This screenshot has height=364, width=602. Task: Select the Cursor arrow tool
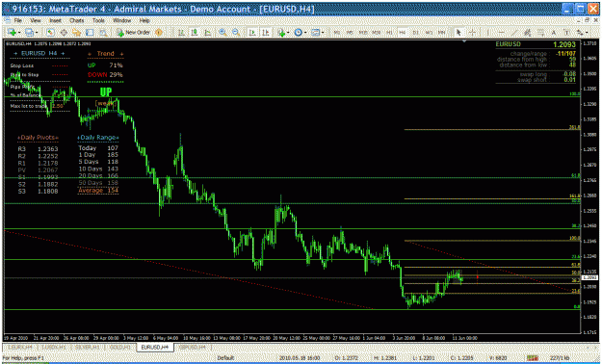coord(458,33)
